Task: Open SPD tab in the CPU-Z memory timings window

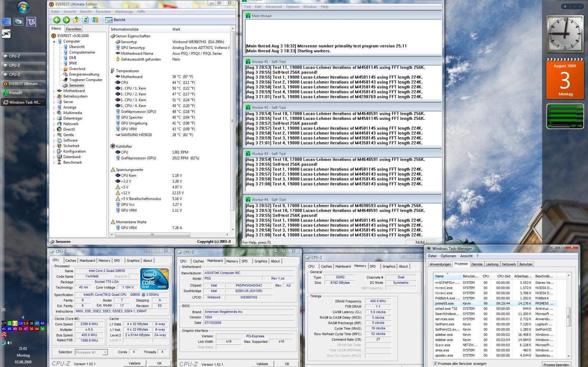Action: click(373, 267)
